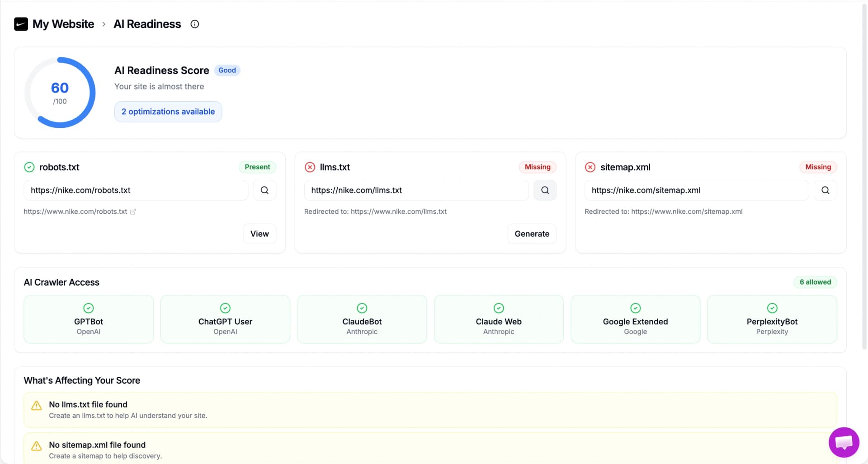Click warning icon for No sitemap.xml file

[x=37, y=446]
